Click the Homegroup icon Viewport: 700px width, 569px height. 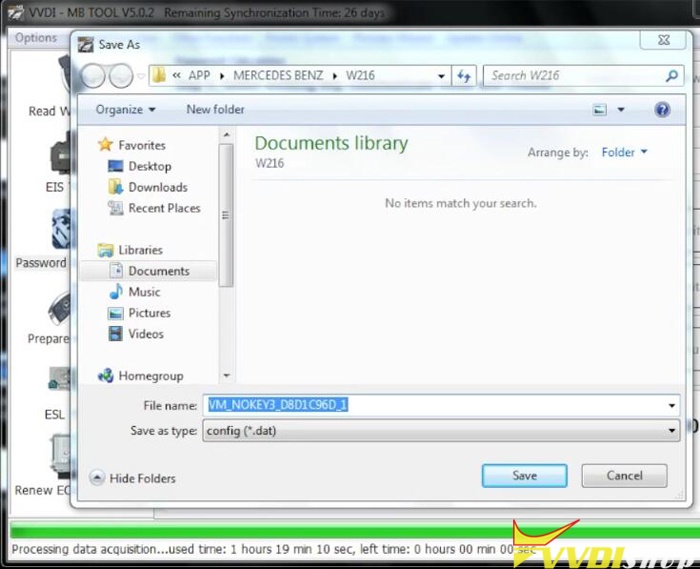pyautogui.click(x=105, y=375)
